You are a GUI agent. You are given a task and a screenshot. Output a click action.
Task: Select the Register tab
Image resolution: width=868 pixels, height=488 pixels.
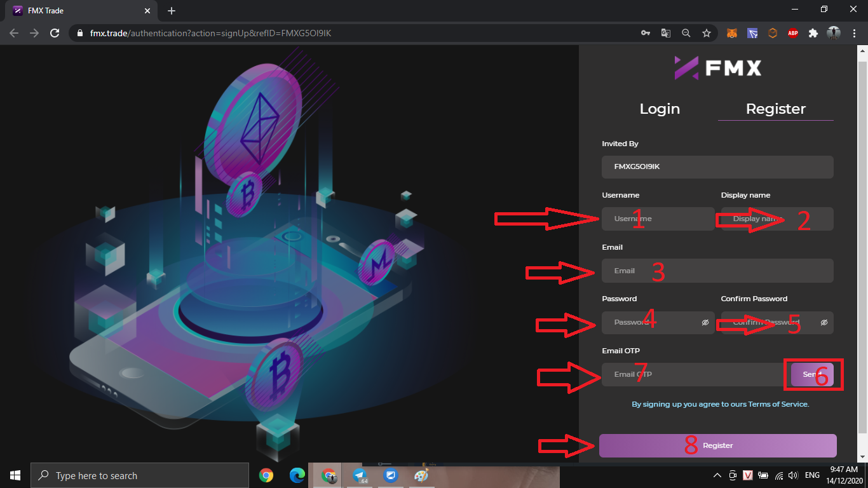pos(776,109)
